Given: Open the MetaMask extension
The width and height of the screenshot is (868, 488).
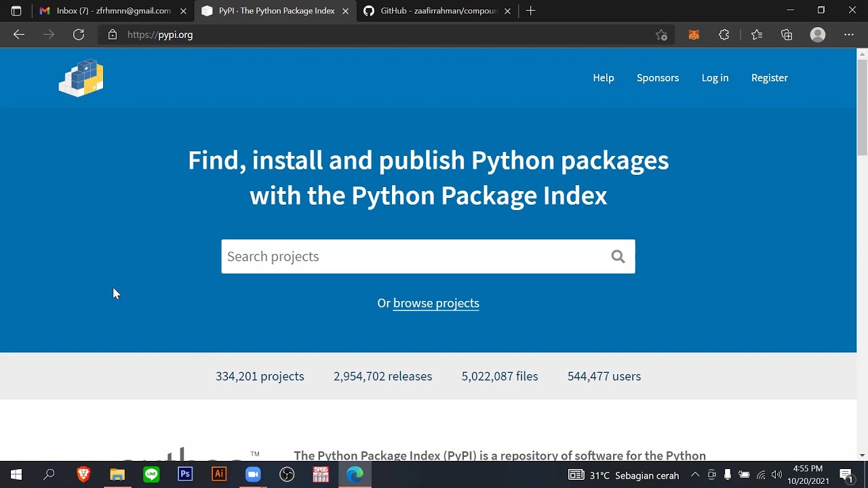Looking at the screenshot, I should (x=694, y=35).
